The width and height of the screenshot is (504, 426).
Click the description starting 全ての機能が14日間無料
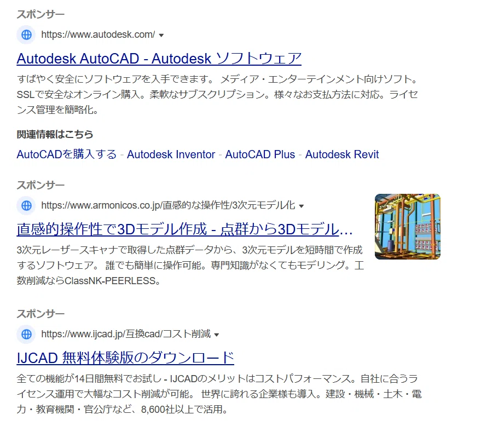[x=219, y=394]
